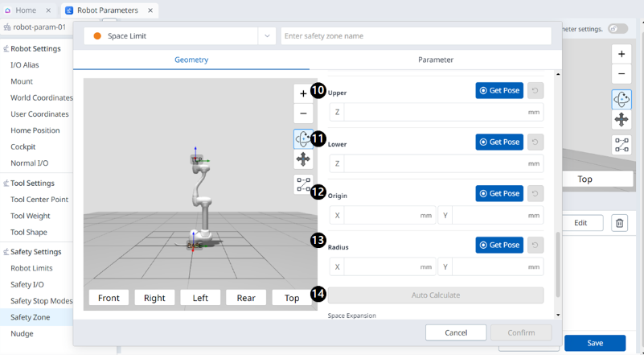Click the dialog's vertical scrollbar
This screenshot has height=355, width=644.
click(557, 264)
